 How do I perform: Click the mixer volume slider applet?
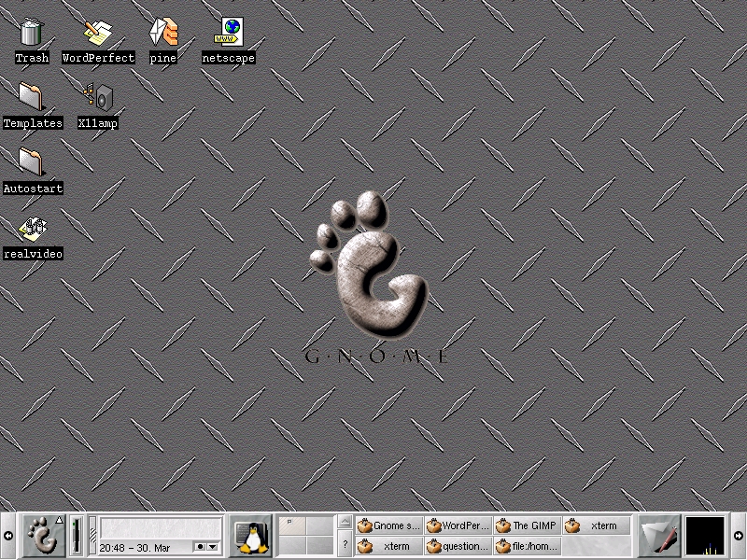click(x=77, y=536)
